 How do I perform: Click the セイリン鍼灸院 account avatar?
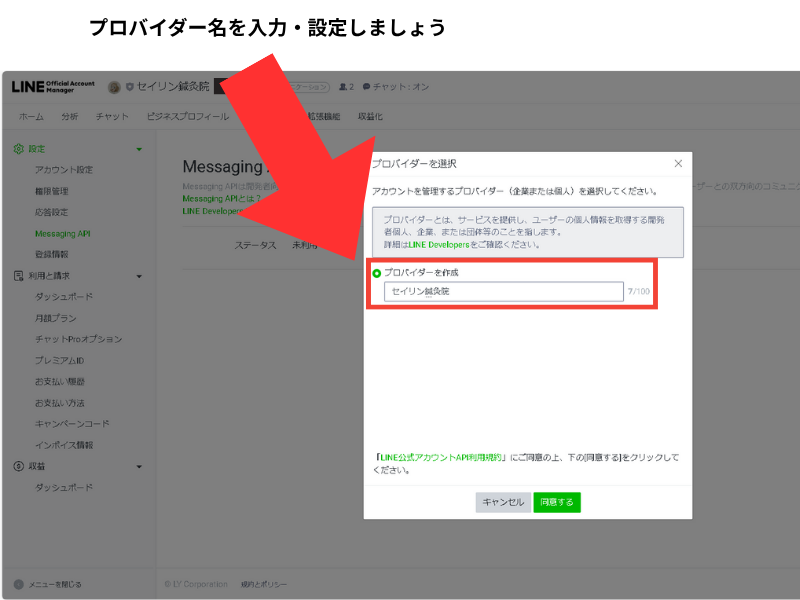click(x=114, y=87)
